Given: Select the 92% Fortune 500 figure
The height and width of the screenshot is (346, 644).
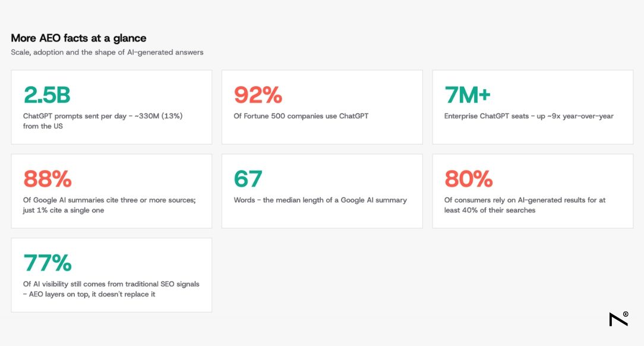Looking at the screenshot, I should [x=258, y=95].
